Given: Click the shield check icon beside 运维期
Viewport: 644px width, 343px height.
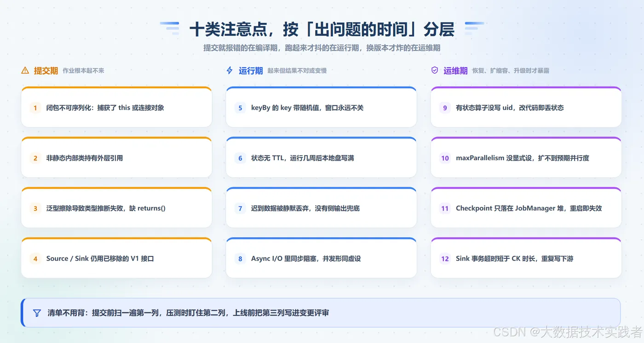Looking at the screenshot, I should pos(435,70).
